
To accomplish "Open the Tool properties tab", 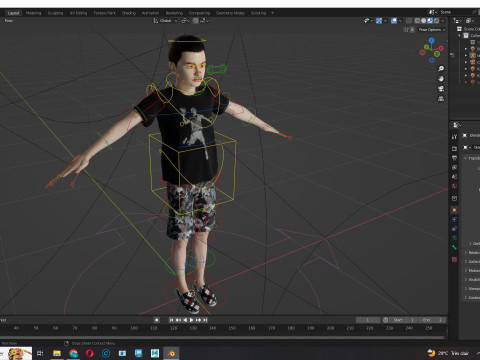I will [454, 137].
